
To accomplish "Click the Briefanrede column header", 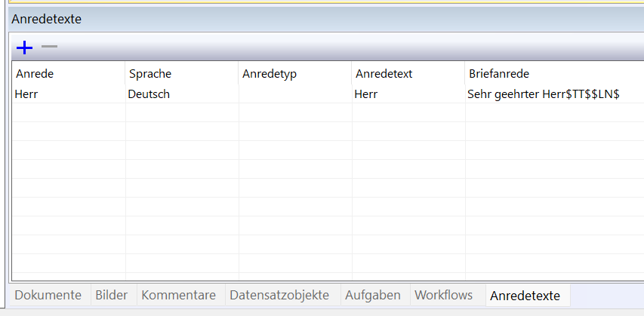I will (x=554, y=73).
